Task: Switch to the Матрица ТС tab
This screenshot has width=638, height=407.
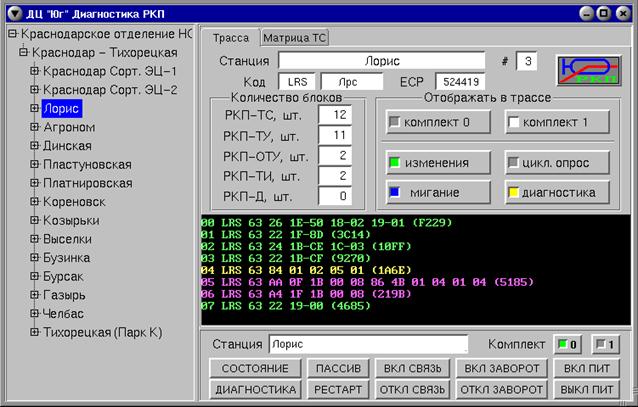Action: pyautogui.click(x=295, y=38)
